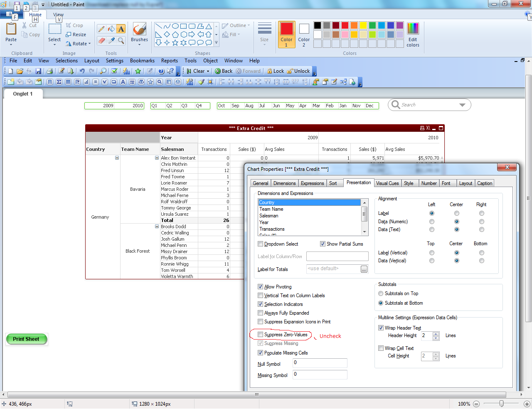Enable Dropdown Select checkbox

[260, 244]
